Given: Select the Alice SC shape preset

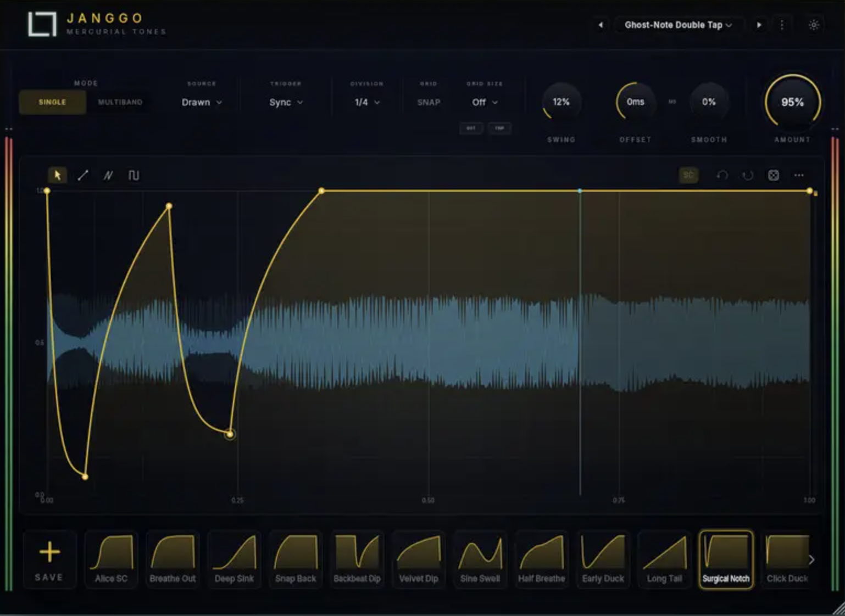Looking at the screenshot, I should pos(111,559).
